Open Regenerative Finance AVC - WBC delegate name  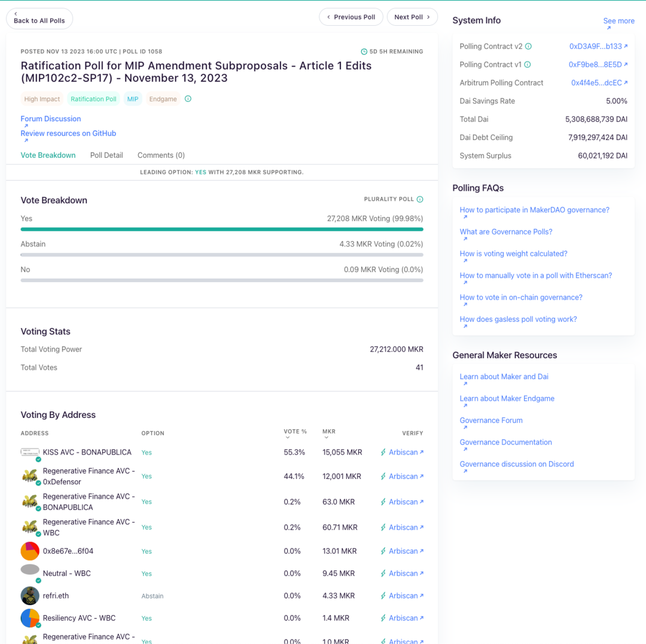coord(89,527)
